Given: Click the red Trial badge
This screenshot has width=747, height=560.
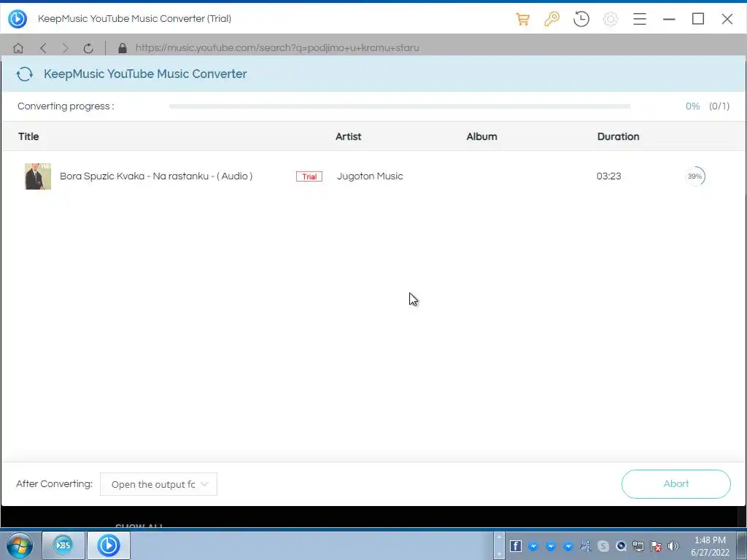Looking at the screenshot, I should tap(309, 176).
